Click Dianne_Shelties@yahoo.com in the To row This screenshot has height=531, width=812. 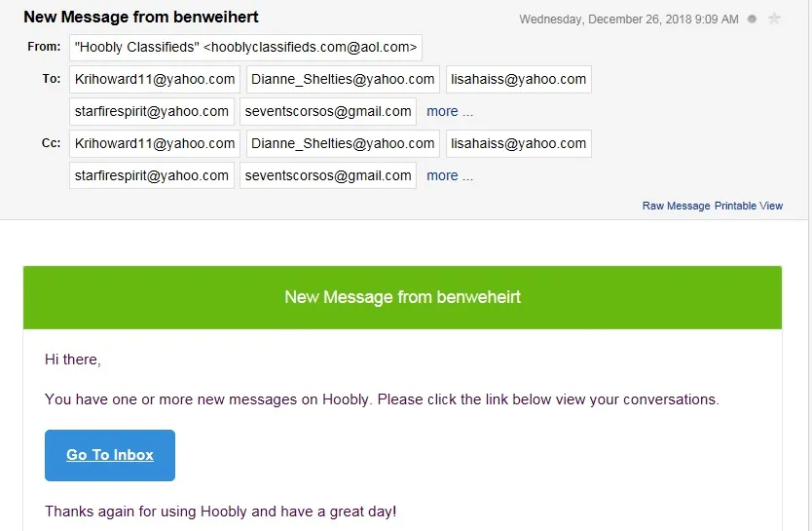click(343, 80)
